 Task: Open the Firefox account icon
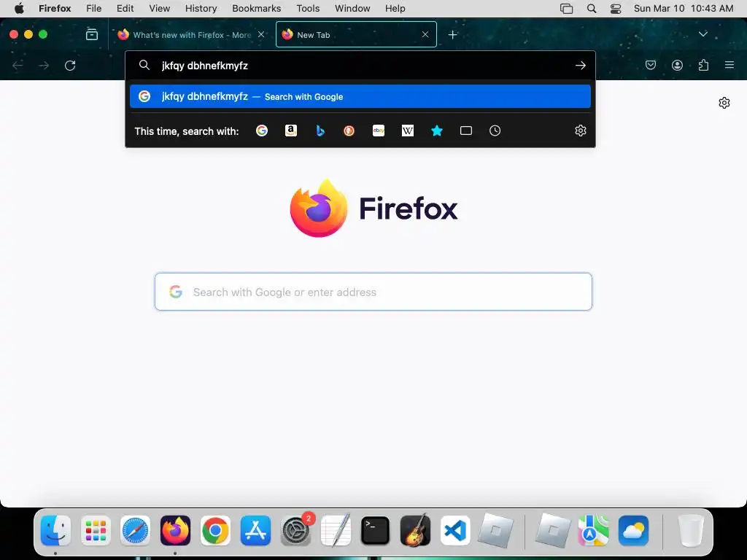(x=677, y=65)
